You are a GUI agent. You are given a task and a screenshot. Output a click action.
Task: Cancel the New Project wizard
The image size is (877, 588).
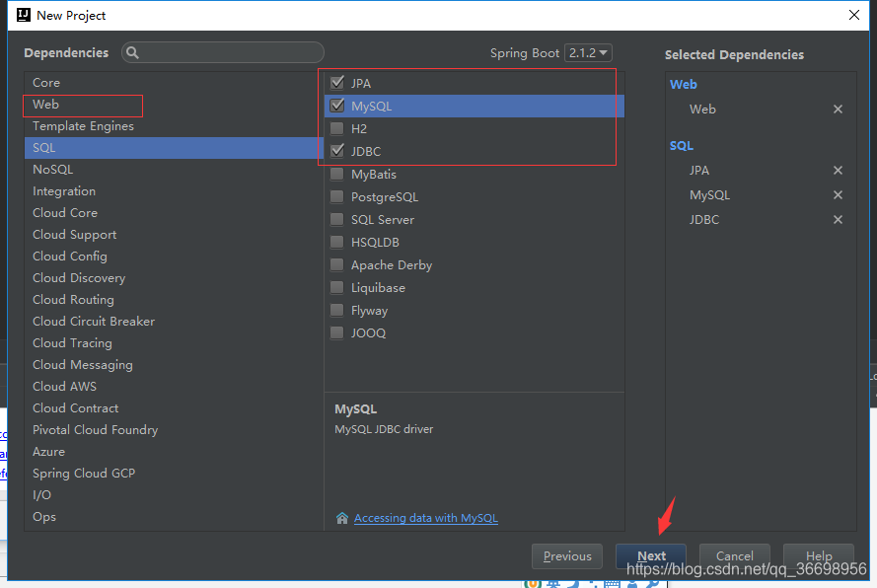(734, 556)
